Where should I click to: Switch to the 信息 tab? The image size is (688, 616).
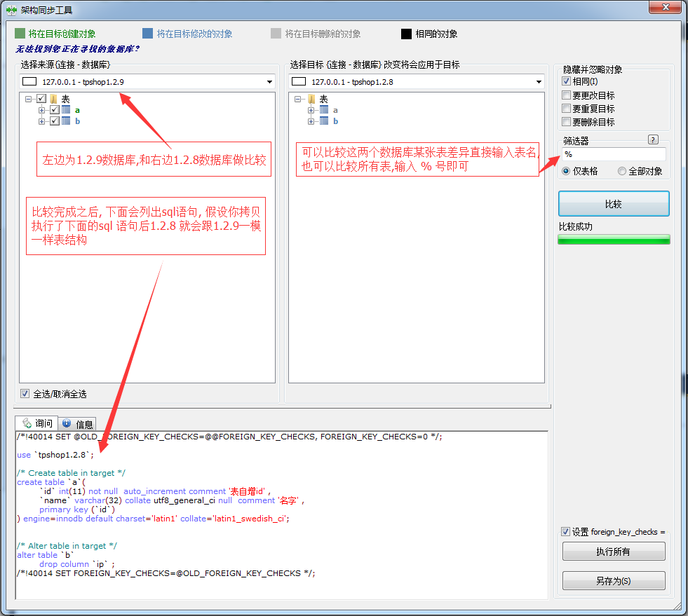[78, 424]
